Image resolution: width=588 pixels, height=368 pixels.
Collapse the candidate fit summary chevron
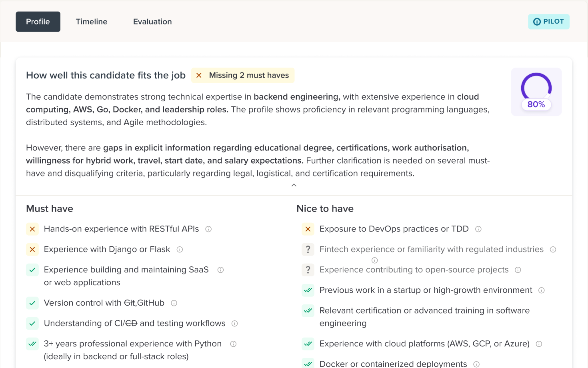(x=294, y=185)
